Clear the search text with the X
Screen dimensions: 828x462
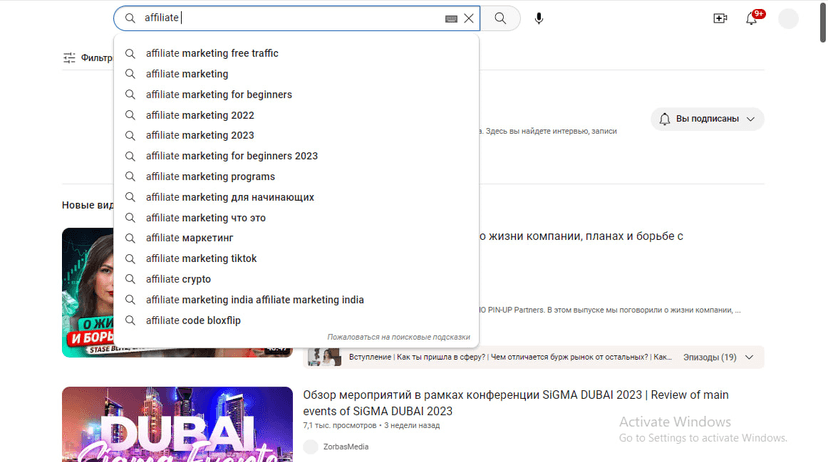tap(468, 18)
